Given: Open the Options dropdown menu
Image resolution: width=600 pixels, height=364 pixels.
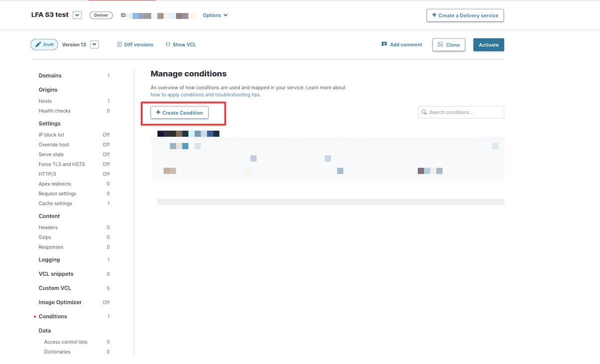Looking at the screenshot, I should coord(215,15).
